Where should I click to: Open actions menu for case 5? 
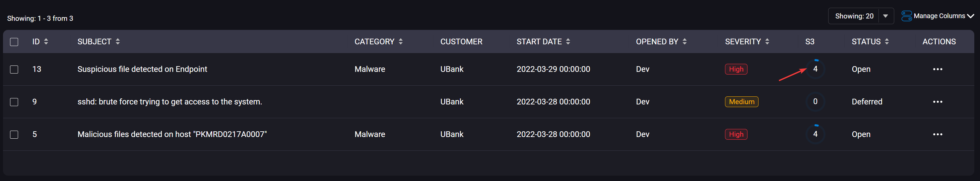[x=938, y=135]
